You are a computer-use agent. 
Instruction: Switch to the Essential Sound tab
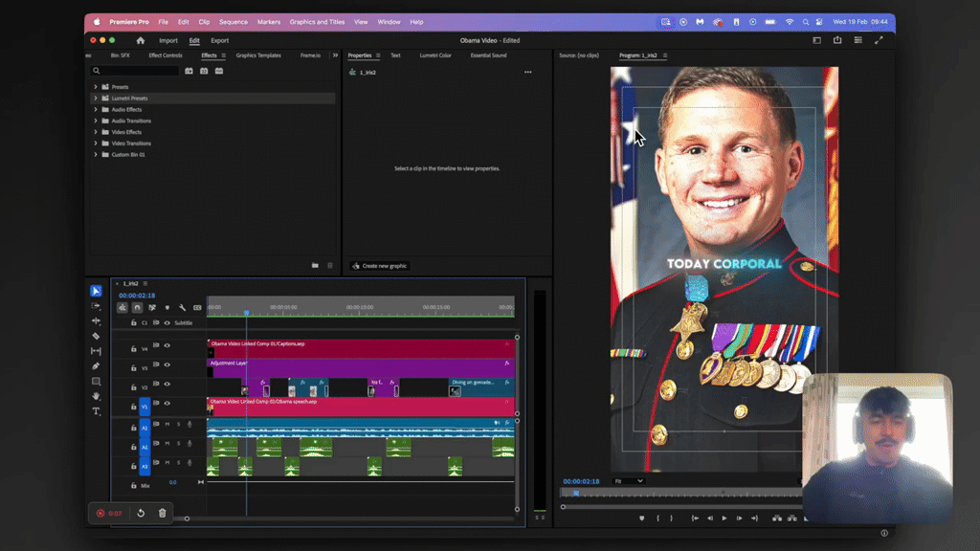[489, 55]
